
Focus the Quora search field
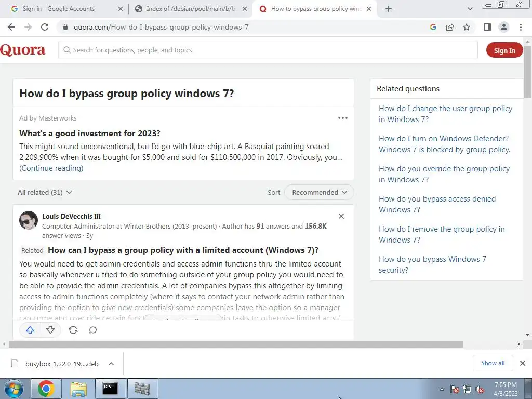pyautogui.click(x=268, y=50)
